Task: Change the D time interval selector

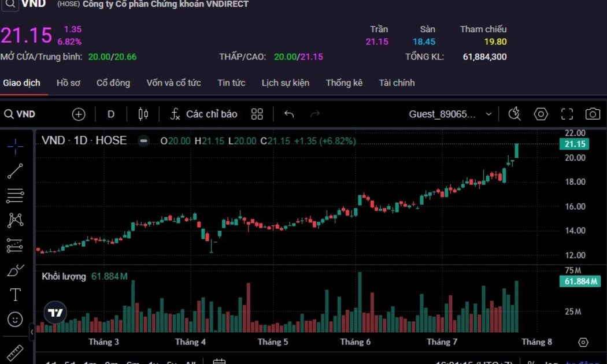Action: click(x=111, y=114)
